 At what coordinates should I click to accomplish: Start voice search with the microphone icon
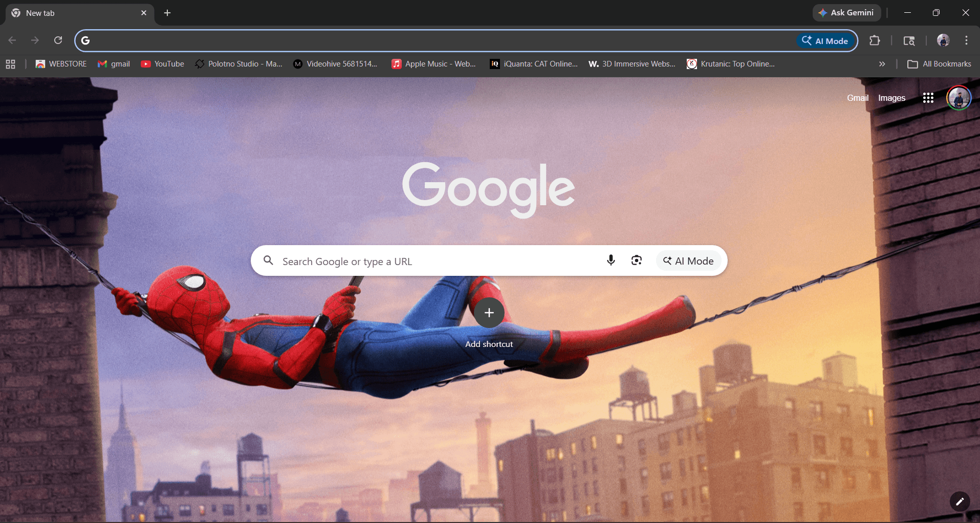point(611,260)
